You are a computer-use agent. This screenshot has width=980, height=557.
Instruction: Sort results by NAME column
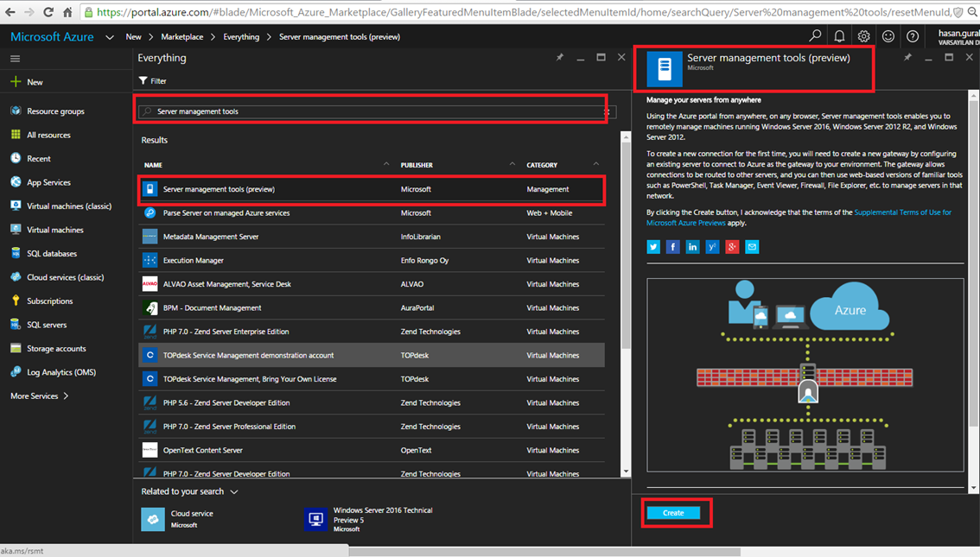153,165
